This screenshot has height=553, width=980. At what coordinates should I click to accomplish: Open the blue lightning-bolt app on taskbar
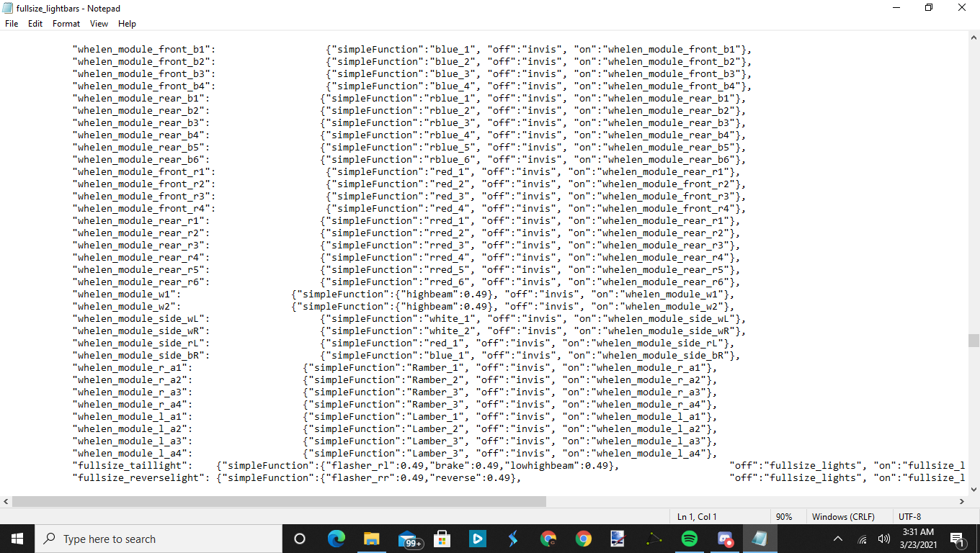click(513, 539)
